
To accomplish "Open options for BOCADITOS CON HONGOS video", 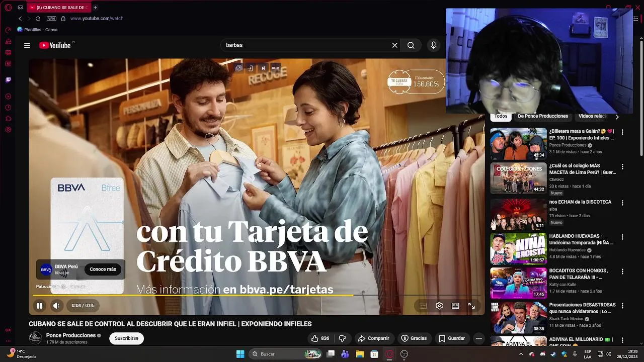I will tap(622, 271).
